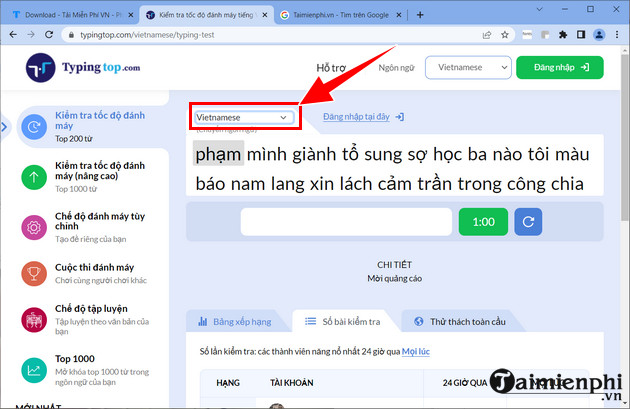Switch to the Bảng xếp hạng tab
The height and width of the screenshot is (409, 630).
coord(235,322)
